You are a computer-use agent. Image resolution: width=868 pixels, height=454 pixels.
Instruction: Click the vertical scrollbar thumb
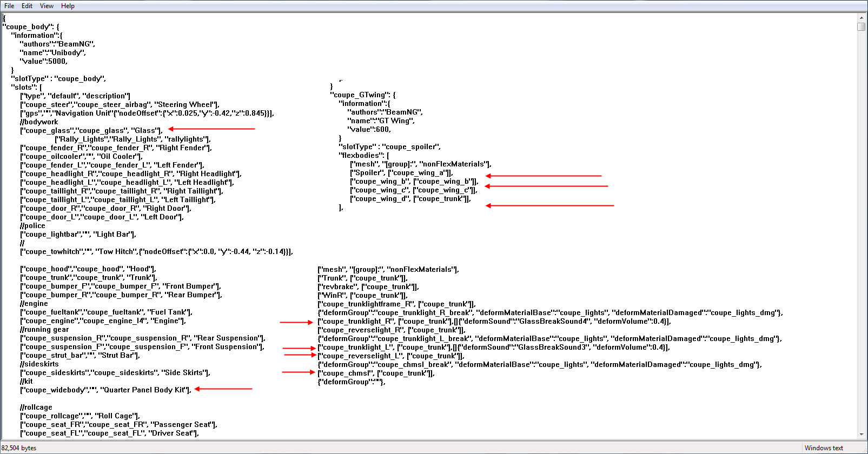(x=862, y=27)
